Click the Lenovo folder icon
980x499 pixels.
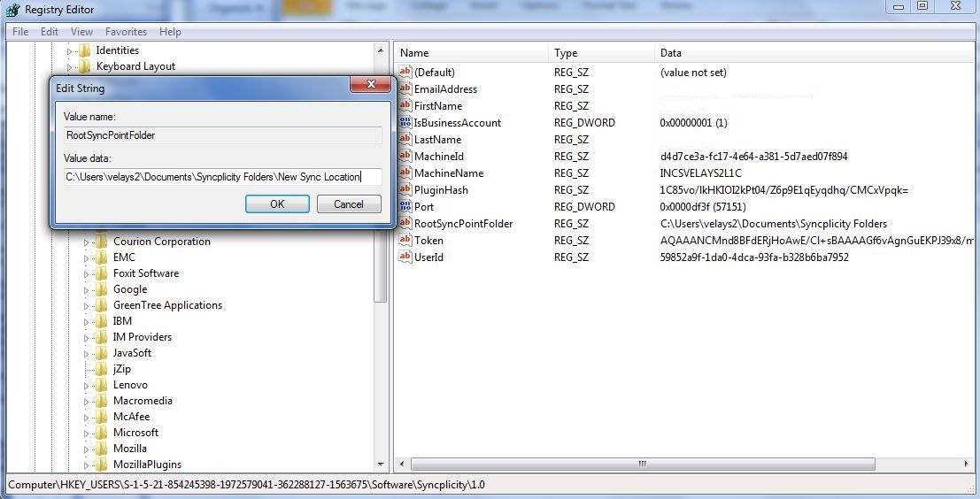103,385
